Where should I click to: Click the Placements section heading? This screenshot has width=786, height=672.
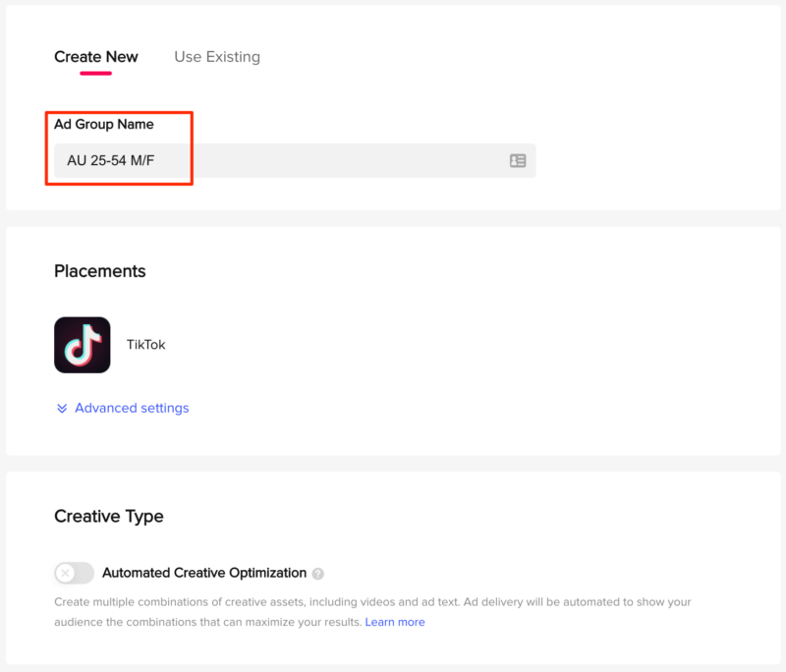pos(99,271)
